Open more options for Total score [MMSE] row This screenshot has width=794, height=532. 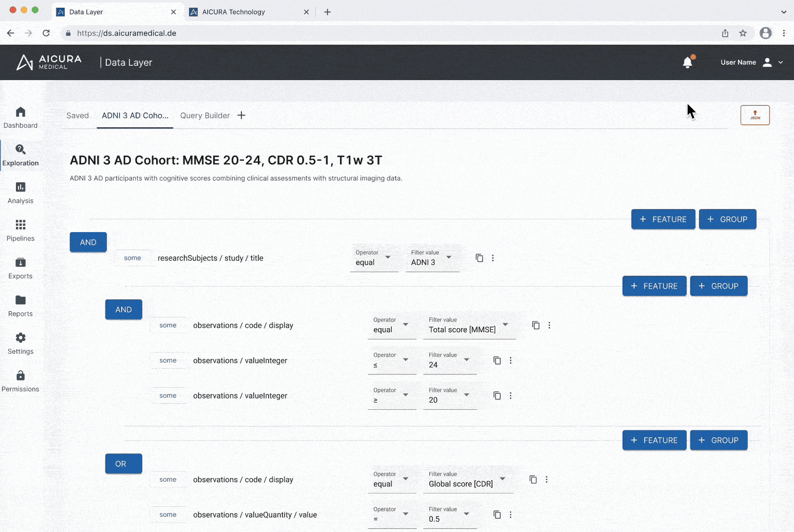tap(549, 325)
